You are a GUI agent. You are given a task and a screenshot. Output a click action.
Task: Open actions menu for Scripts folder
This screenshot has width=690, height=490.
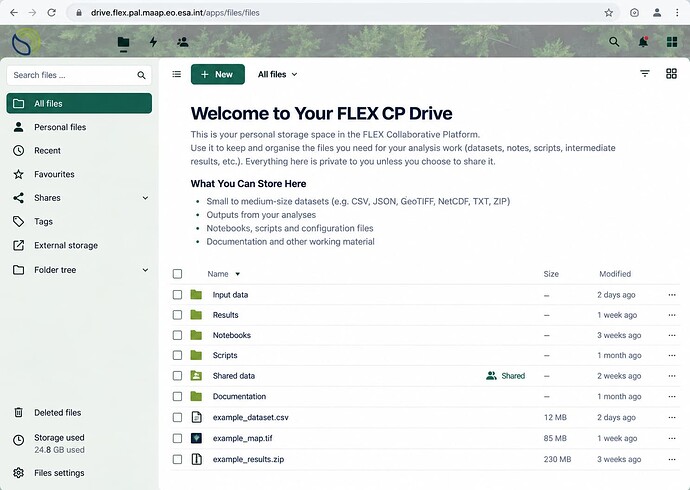click(672, 355)
